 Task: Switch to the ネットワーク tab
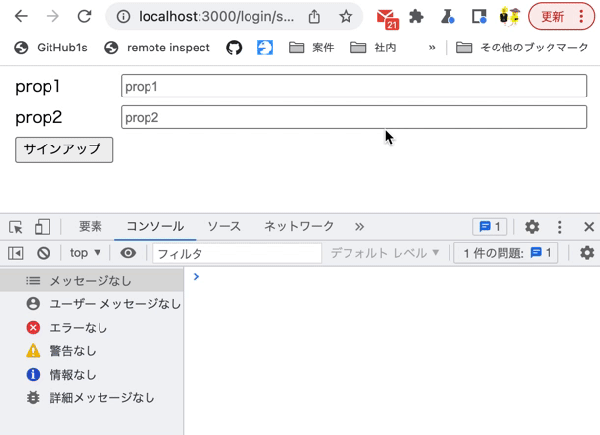pos(299,226)
